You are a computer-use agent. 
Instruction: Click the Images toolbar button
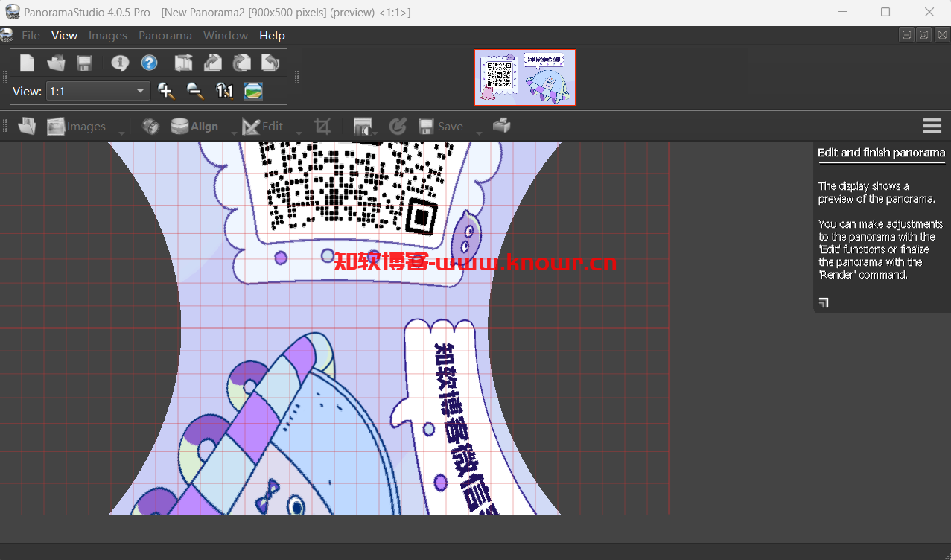(77, 127)
